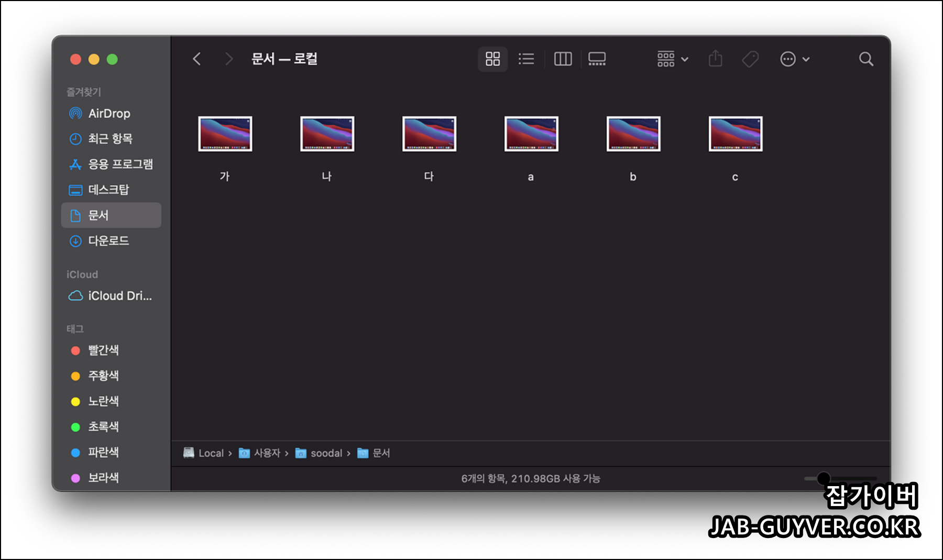Click the green fullscreen window button
Screen dimensions: 943x560
[x=112, y=59]
